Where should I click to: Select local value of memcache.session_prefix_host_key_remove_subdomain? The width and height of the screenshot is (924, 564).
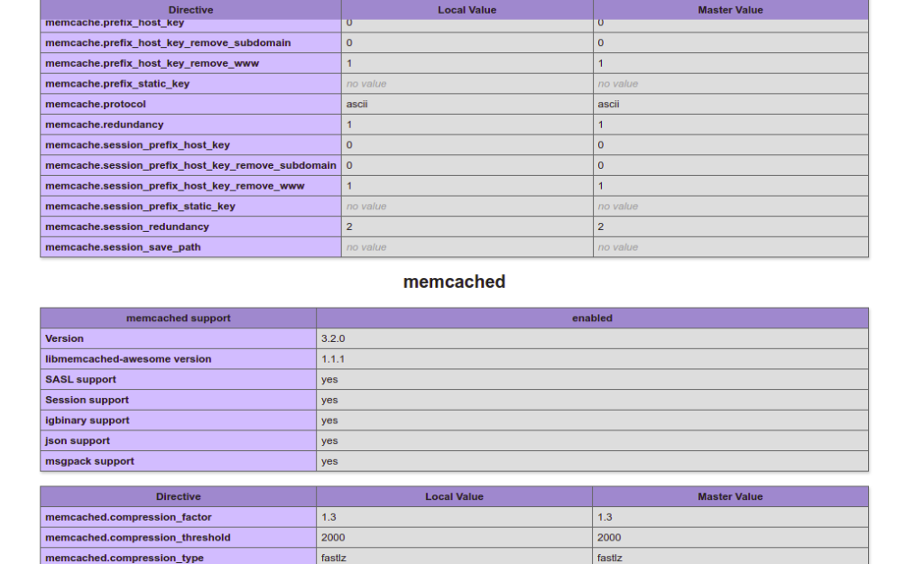349,166
